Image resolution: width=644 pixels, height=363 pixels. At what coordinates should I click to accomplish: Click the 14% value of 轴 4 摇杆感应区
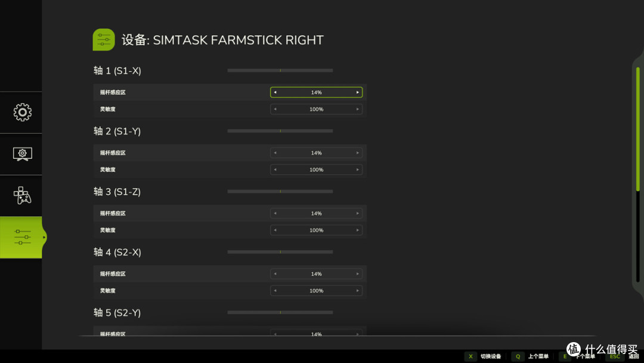(316, 274)
